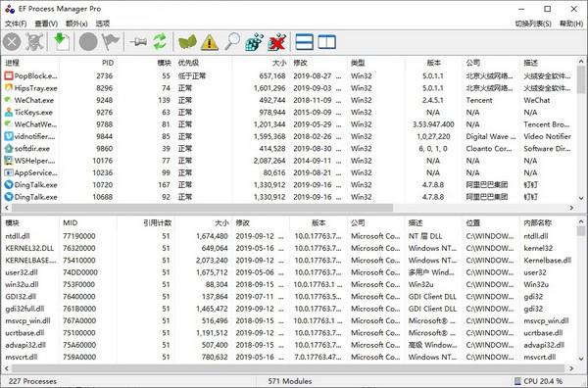The width and height of the screenshot is (588, 388).
Task: Select the win32u.dll module row
Action: (x=289, y=284)
